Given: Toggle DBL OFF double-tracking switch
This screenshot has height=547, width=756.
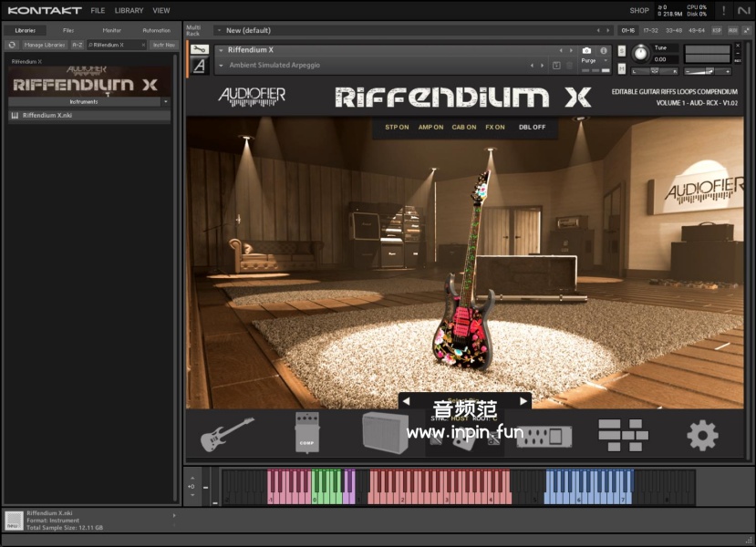Looking at the screenshot, I should (x=533, y=128).
